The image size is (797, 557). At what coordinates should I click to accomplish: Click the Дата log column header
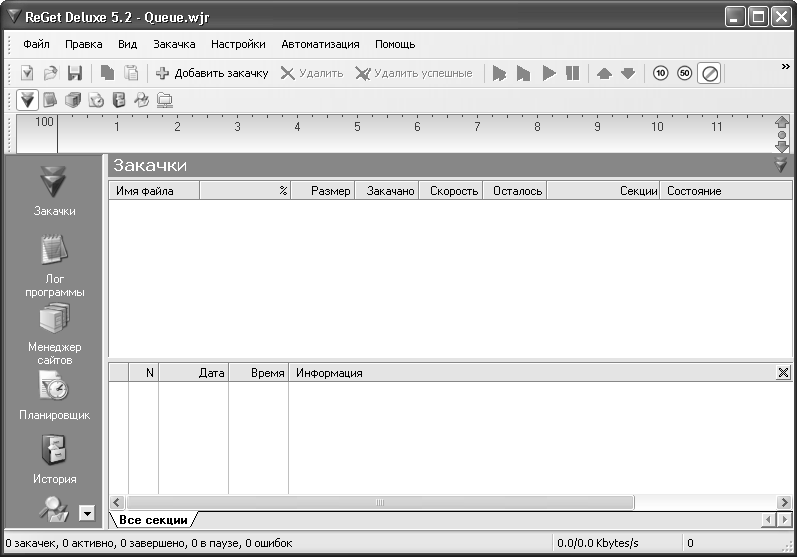[194, 373]
